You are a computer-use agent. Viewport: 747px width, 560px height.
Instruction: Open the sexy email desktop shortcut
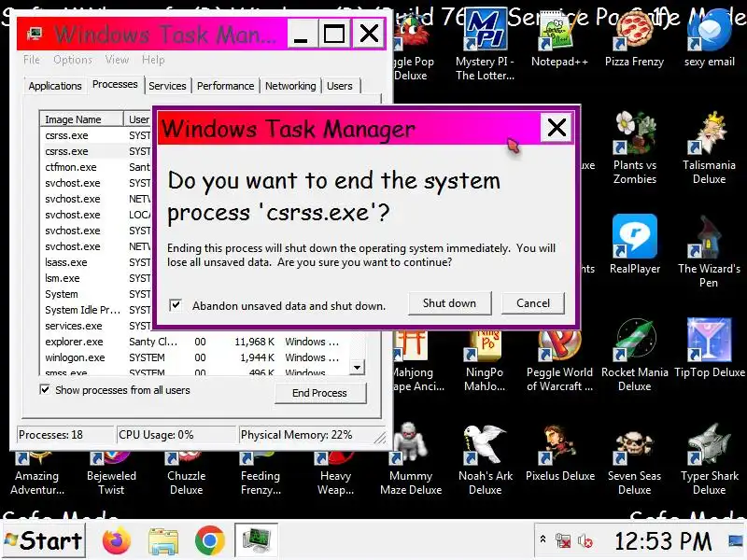tap(710, 38)
